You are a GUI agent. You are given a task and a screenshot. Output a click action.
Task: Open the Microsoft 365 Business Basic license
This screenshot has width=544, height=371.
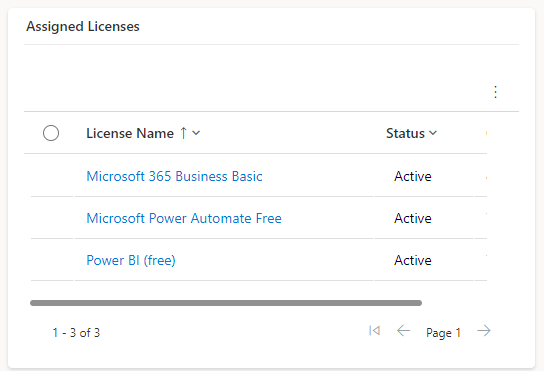(x=174, y=176)
